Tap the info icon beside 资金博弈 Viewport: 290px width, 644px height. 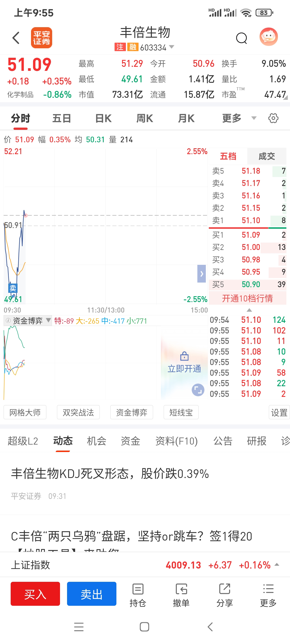point(8,321)
